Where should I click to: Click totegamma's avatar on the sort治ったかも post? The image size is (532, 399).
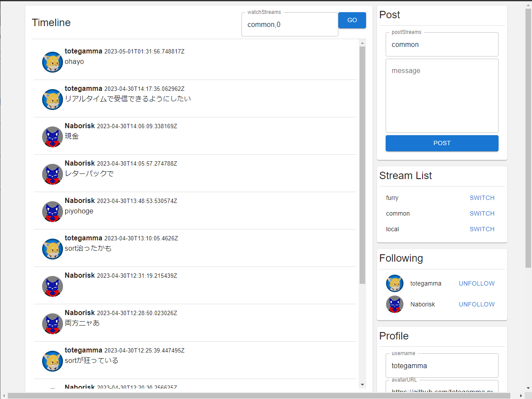[x=53, y=249]
